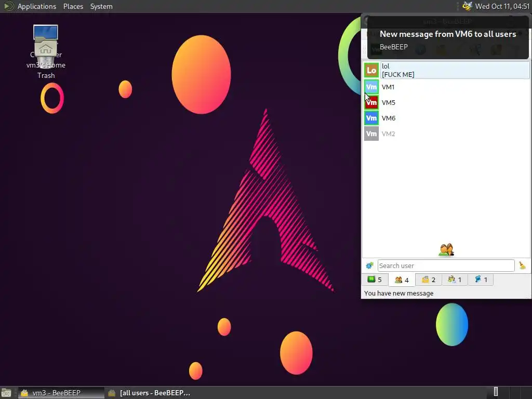Focus the Search user field
Screen dimensions: 532x399
[446, 265]
